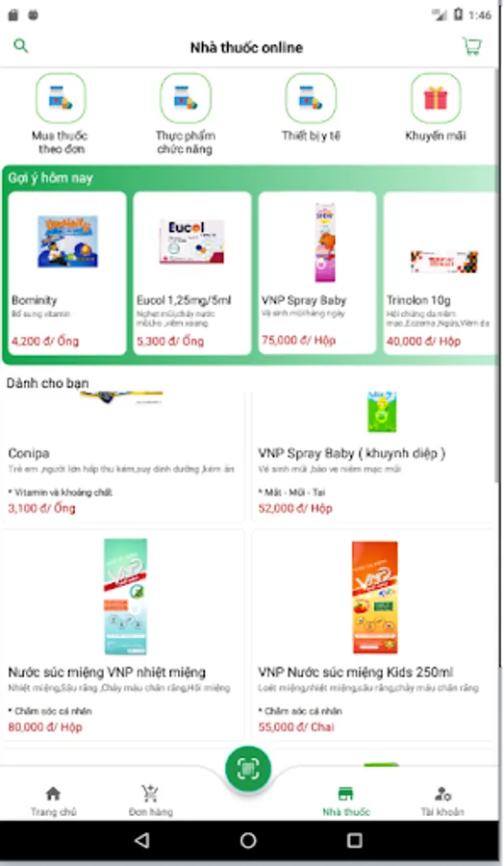The image size is (504, 866).
Task: View the Eucol 1,25mg/5ml product card
Action: point(192,273)
